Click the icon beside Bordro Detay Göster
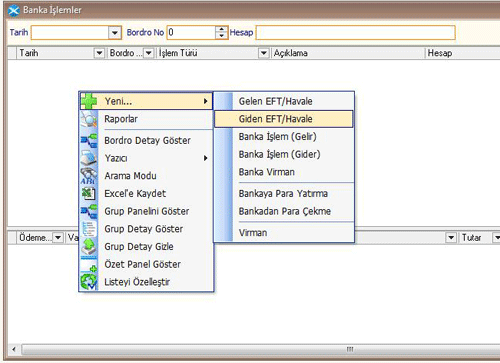 pyautogui.click(x=89, y=140)
